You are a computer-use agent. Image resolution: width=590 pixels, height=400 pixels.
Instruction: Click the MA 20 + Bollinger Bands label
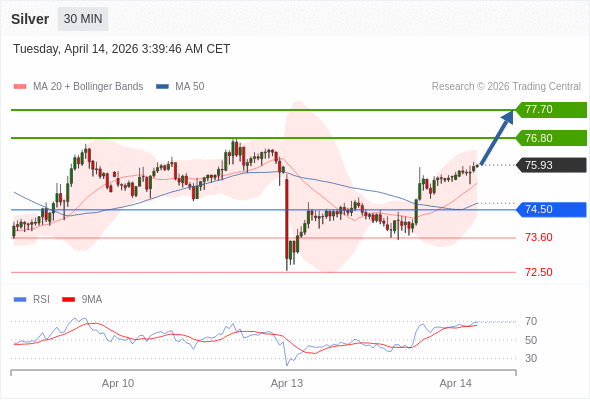(x=88, y=87)
